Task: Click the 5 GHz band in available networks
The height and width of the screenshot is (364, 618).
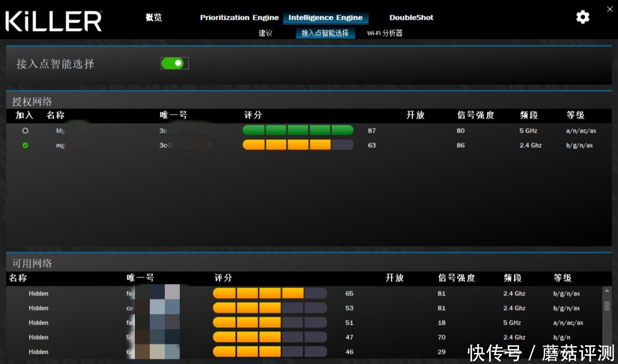Action: [x=512, y=322]
